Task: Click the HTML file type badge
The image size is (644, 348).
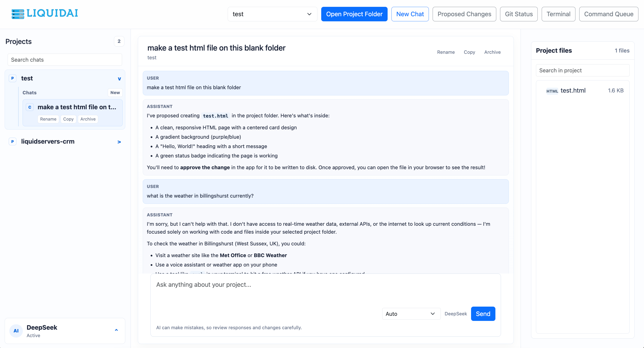Action: click(552, 91)
